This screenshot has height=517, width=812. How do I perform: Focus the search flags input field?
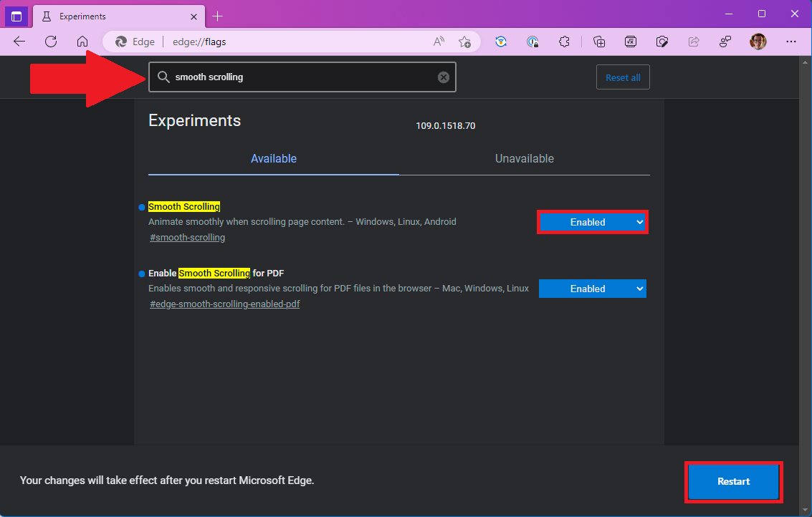click(x=302, y=77)
